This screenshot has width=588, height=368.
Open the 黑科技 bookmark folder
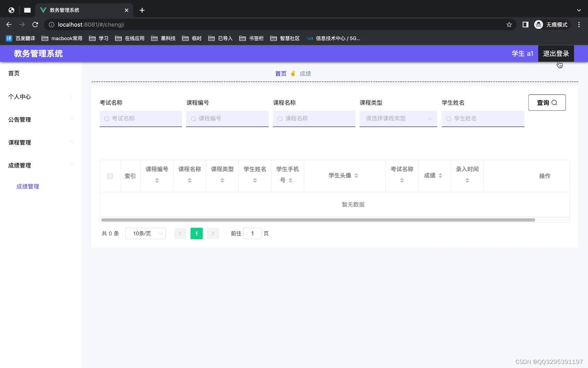coord(163,39)
